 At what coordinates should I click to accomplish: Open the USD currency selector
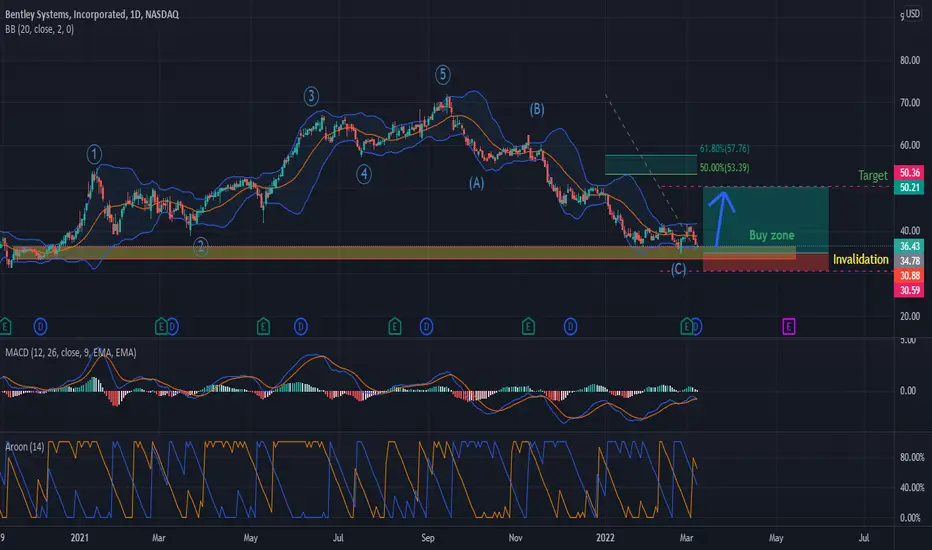912,14
